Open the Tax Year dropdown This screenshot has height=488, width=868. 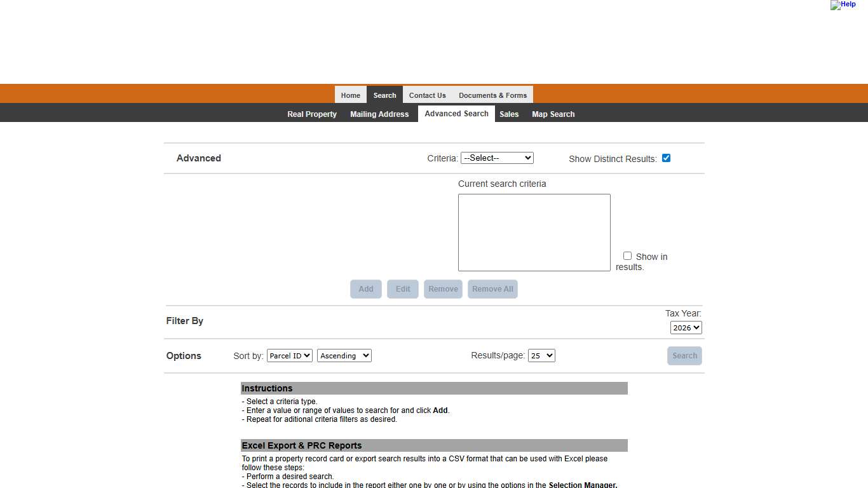pyautogui.click(x=686, y=327)
